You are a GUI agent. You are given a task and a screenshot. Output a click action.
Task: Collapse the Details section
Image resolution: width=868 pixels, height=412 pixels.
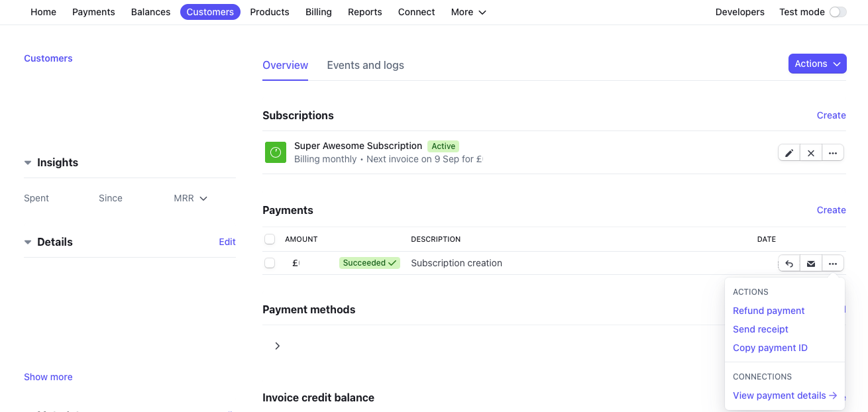pos(27,242)
